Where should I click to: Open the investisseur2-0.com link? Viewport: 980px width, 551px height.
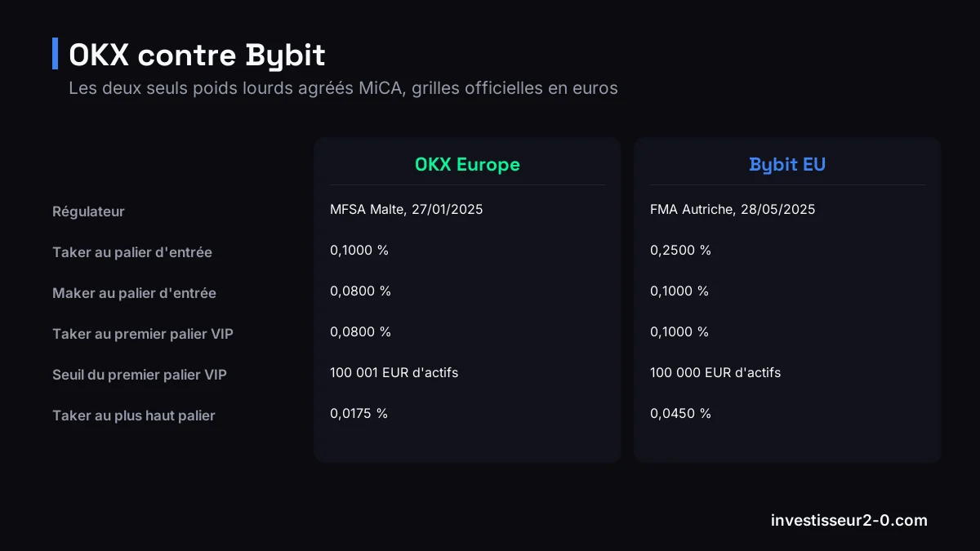point(849,520)
